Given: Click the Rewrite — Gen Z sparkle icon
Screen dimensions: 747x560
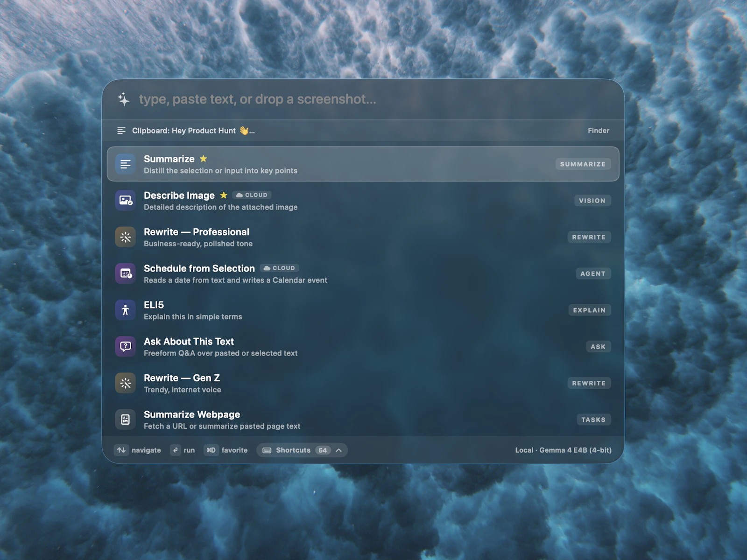Looking at the screenshot, I should 126,383.
